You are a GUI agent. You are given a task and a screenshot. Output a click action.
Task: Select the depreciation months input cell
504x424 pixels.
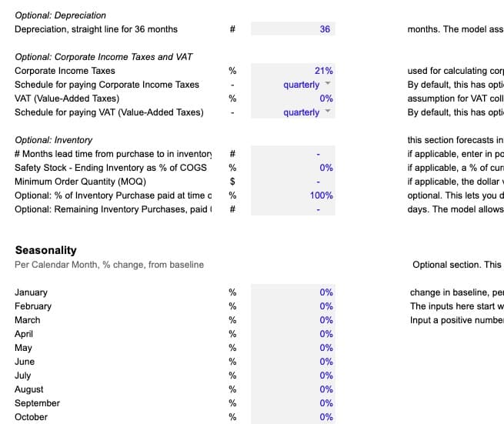tap(293, 29)
